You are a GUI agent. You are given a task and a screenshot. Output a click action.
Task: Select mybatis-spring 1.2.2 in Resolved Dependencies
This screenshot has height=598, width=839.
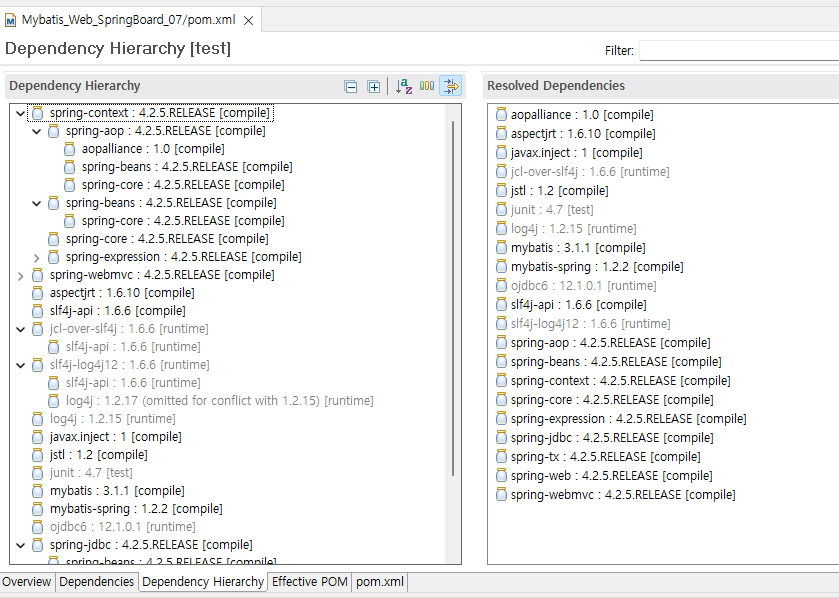597,266
